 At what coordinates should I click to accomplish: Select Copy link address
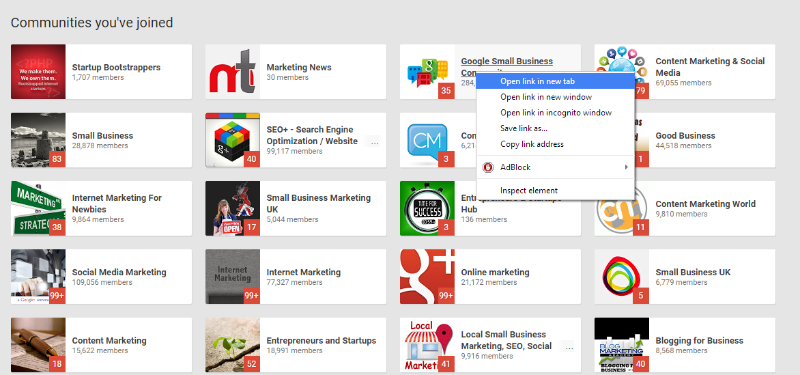556,144
